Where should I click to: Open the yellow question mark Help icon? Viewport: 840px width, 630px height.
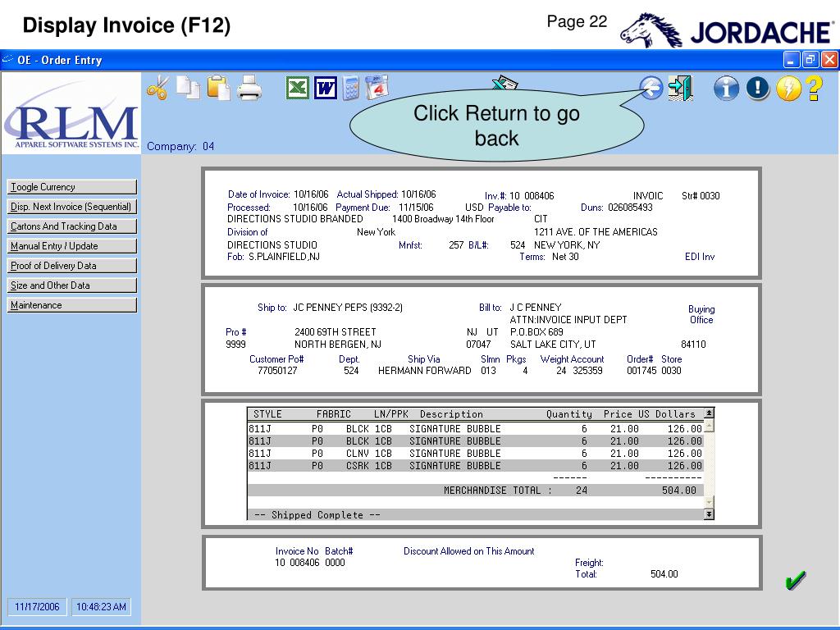[814, 88]
